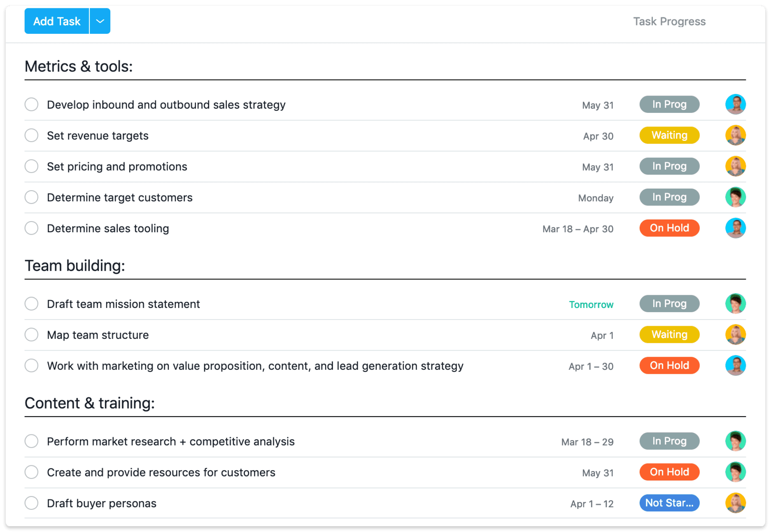Open the avatar for "Set revenue targets"
The width and height of the screenshot is (771, 532).
click(736, 135)
